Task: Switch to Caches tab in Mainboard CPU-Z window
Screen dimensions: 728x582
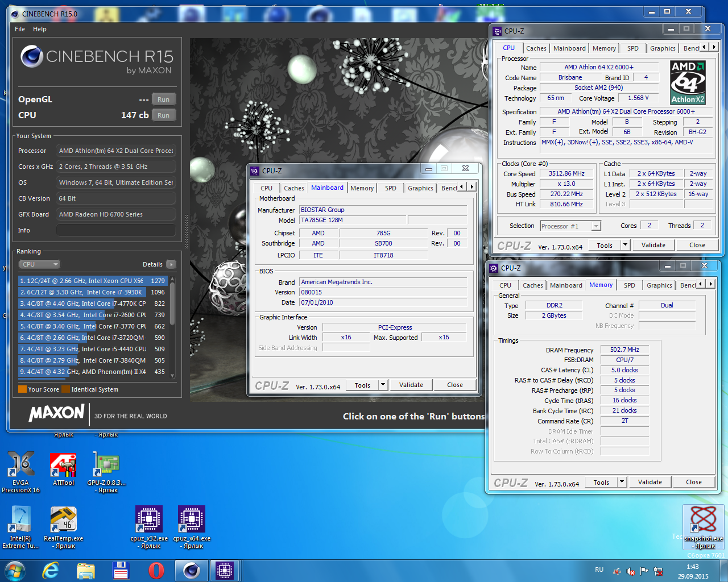Action: click(294, 188)
